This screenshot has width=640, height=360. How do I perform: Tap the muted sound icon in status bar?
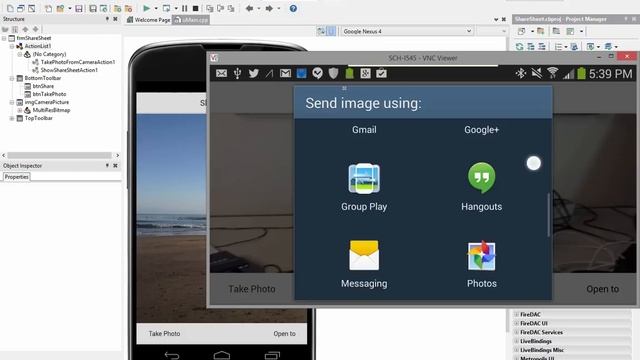point(536,73)
